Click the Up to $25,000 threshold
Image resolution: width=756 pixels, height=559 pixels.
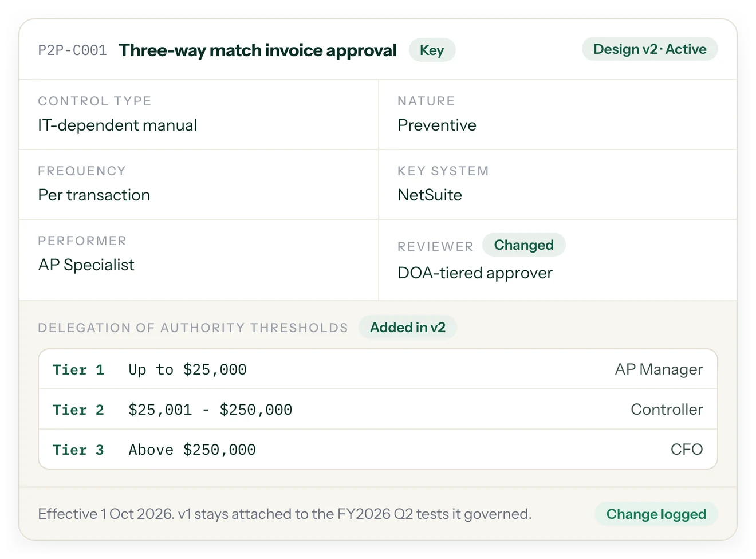click(x=187, y=369)
